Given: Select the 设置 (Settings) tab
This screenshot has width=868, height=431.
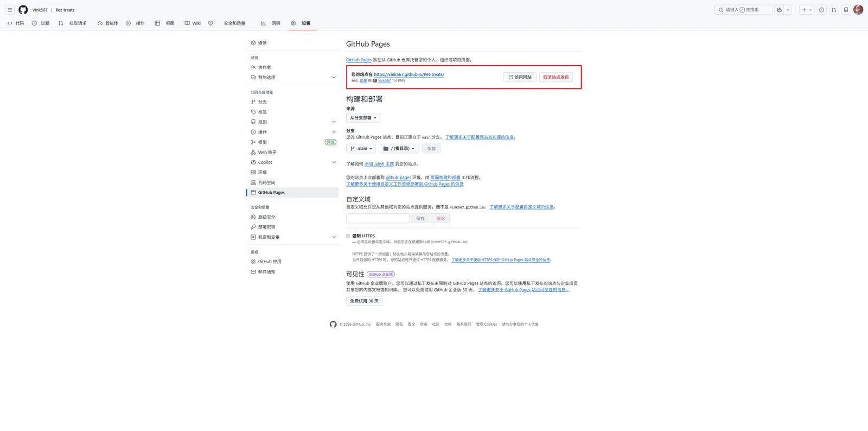Looking at the screenshot, I should (x=301, y=23).
